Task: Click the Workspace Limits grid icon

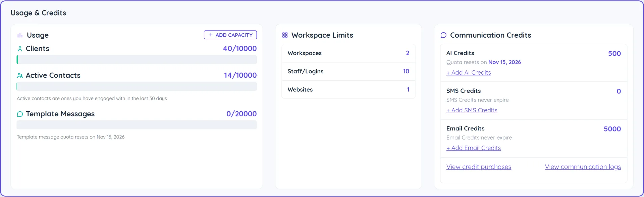Action: click(285, 35)
